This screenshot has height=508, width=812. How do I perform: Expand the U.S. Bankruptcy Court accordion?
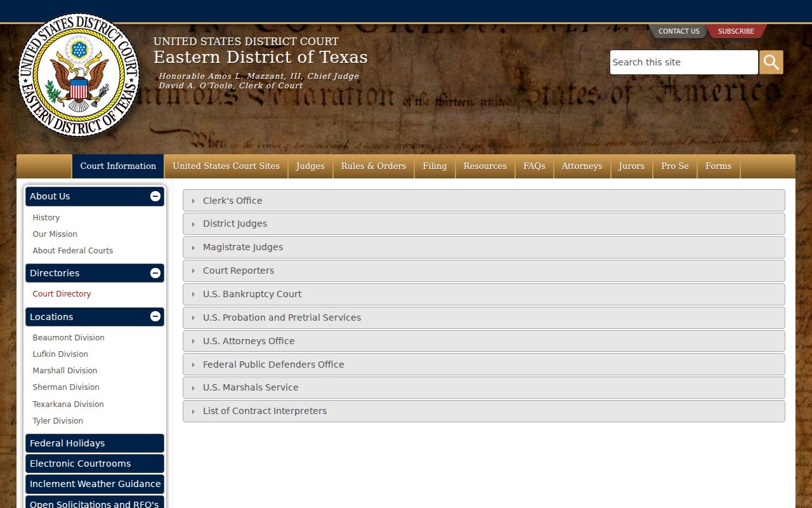pyautogui.click(x=484, y=294)
